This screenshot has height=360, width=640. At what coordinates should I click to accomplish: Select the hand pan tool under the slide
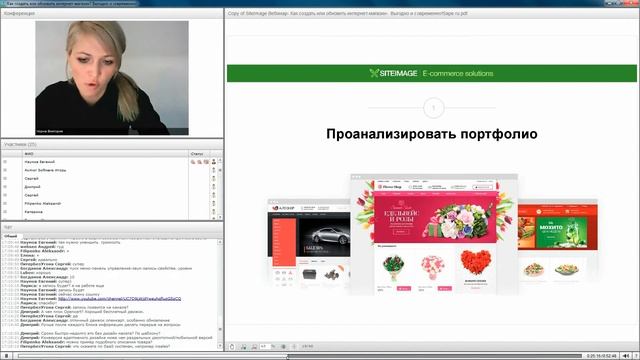coord(232,347)
